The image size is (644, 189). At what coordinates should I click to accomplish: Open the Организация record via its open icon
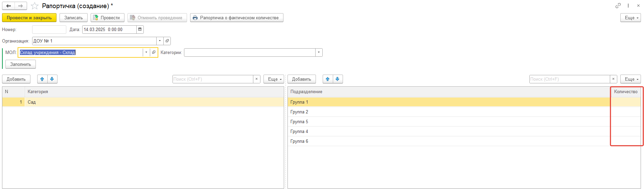(167, 41)
